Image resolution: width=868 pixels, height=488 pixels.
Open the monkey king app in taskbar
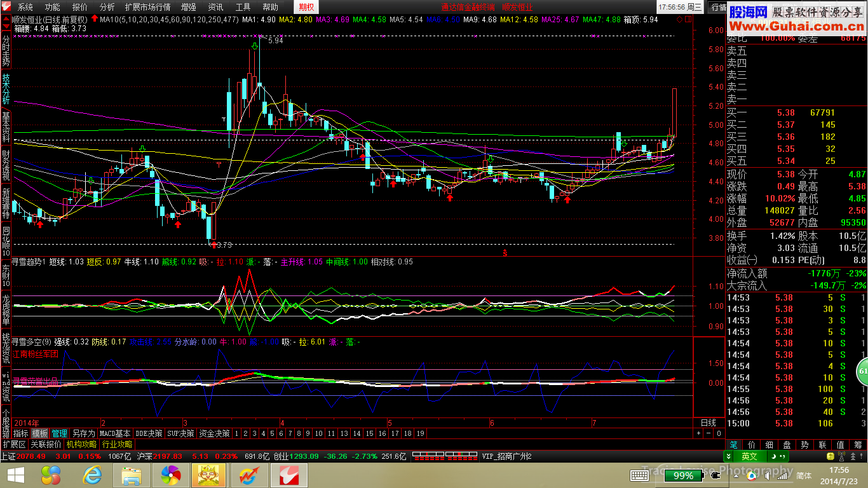210,475
